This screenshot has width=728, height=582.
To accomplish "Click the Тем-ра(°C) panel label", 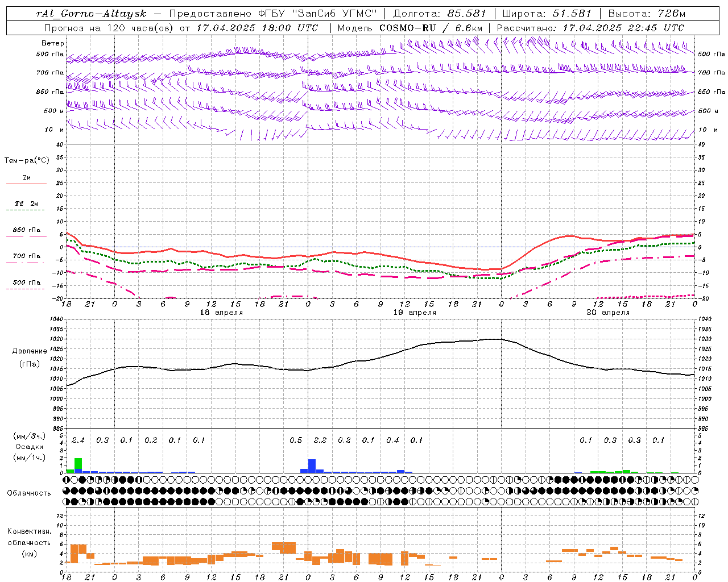I will (x=27, y=161).
